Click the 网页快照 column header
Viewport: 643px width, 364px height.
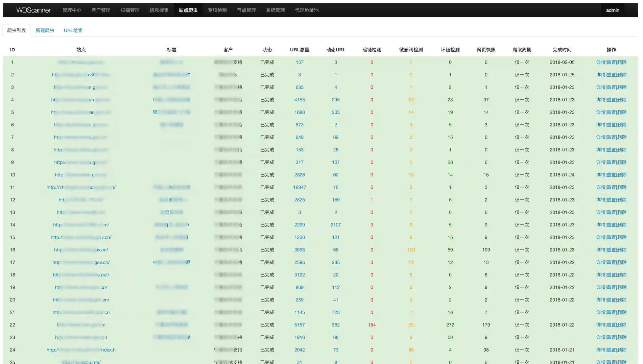(x=486, y=50)
